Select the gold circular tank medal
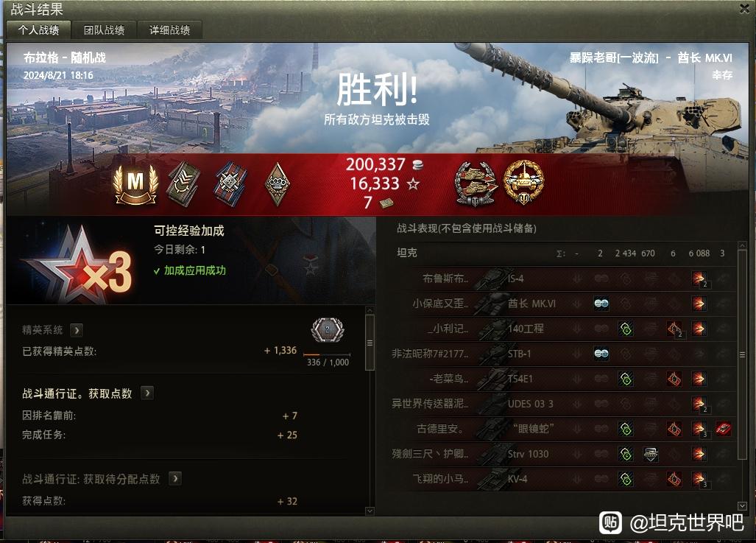This screenshot has width=756, height=543. [523, 183]
